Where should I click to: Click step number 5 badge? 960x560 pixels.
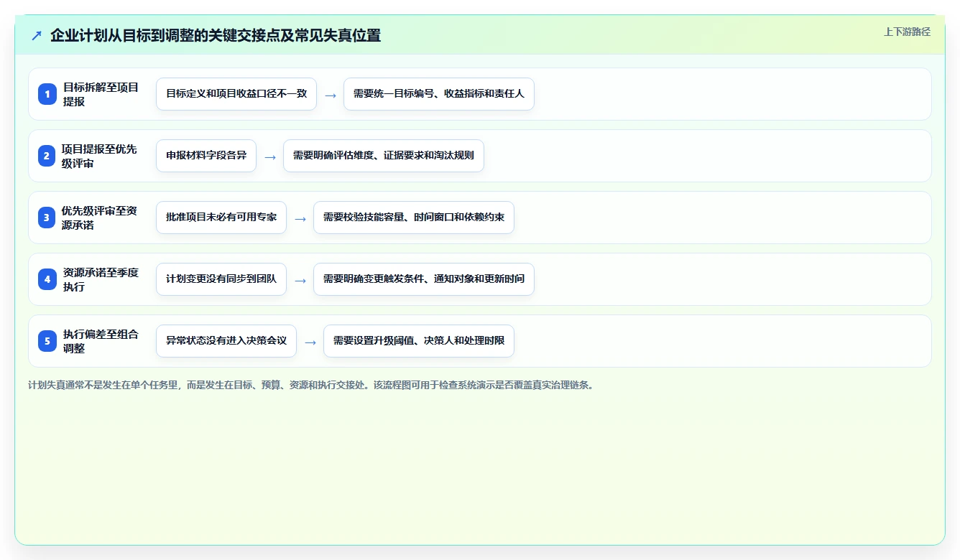(47, 341)
